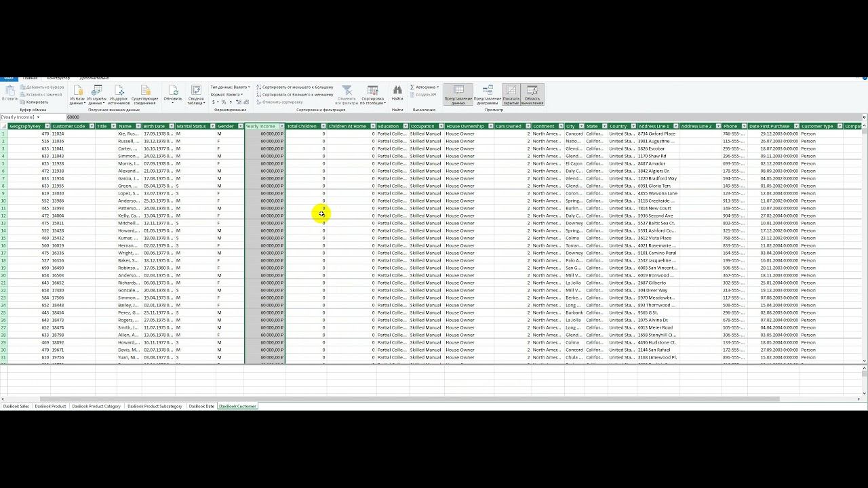Switch to Data View (Представление данных)

click(x=458, y=96)
